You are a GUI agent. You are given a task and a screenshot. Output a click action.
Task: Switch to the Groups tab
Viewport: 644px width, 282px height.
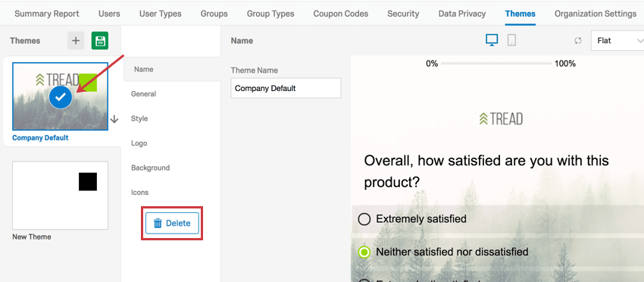point(214,14)
